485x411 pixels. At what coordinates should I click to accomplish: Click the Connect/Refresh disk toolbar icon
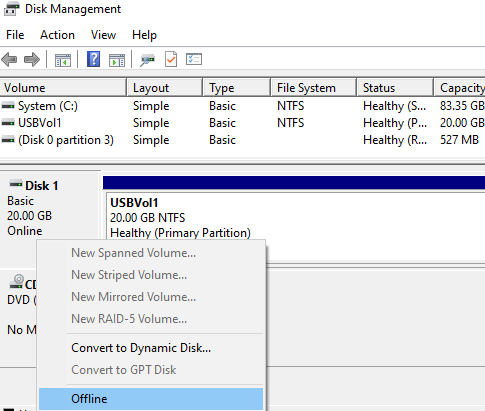[147, 60]
